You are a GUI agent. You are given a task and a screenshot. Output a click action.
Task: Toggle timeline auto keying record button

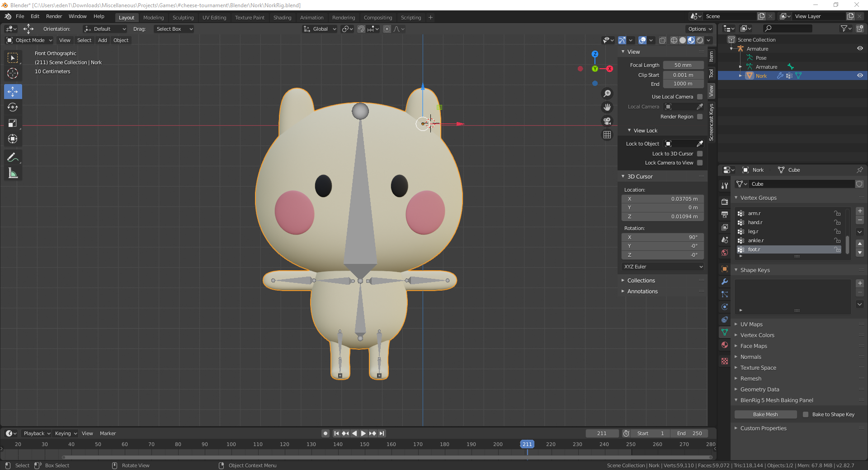pyautogui.click(x=325, y=433)
